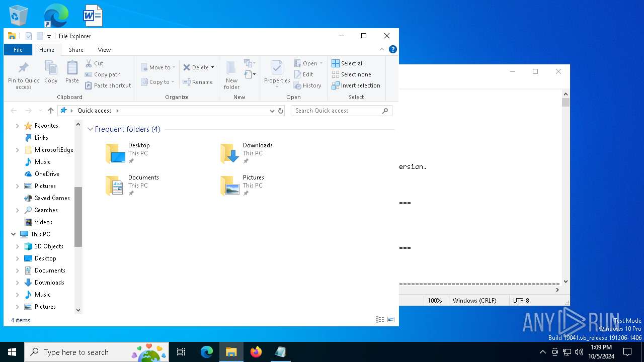This screenshot has width=644, height=362.
Task: Click the volume system tray icon
Action: pyautogui.click(x=579, y=352)
